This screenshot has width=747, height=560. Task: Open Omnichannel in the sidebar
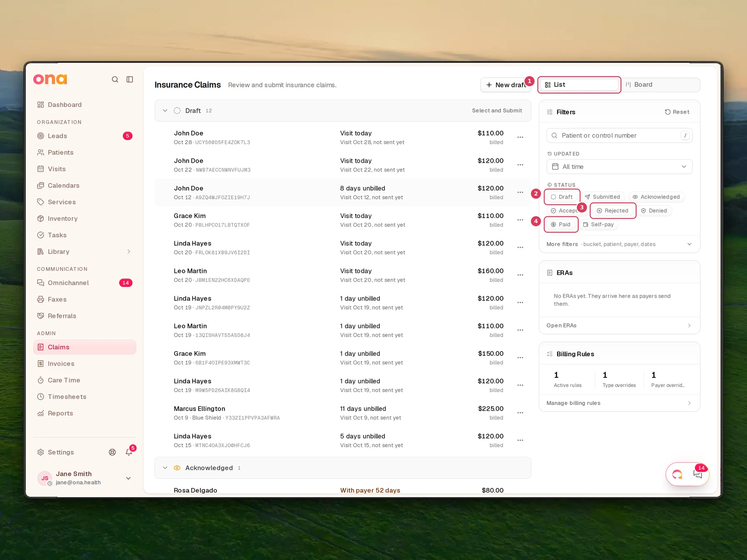(x=85, y=283)
